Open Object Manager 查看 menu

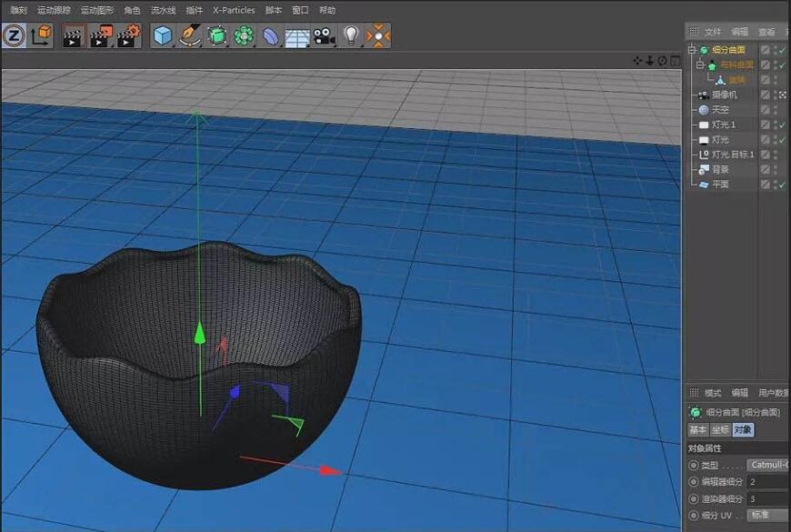(x=766, y=32)
